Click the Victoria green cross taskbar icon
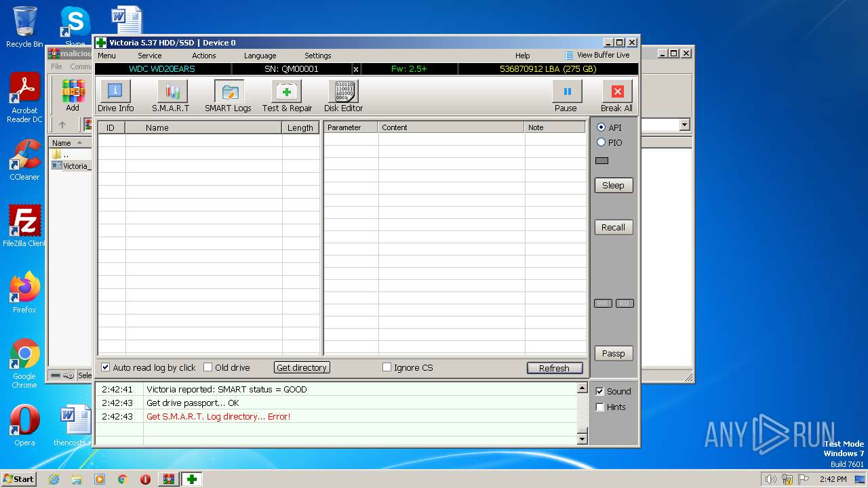The width and height of the screenshot is (868, 488). (x=192, y=479)
